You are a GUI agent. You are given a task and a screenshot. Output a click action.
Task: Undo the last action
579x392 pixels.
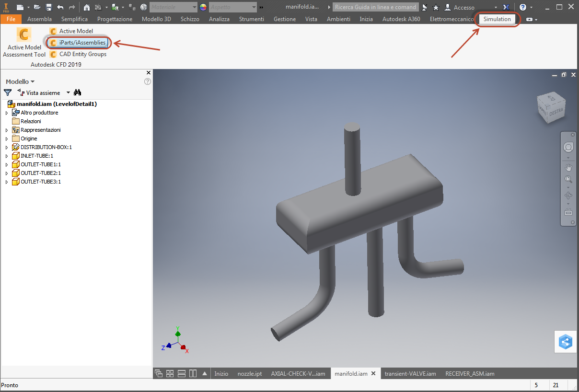click(x=60, y=7)
